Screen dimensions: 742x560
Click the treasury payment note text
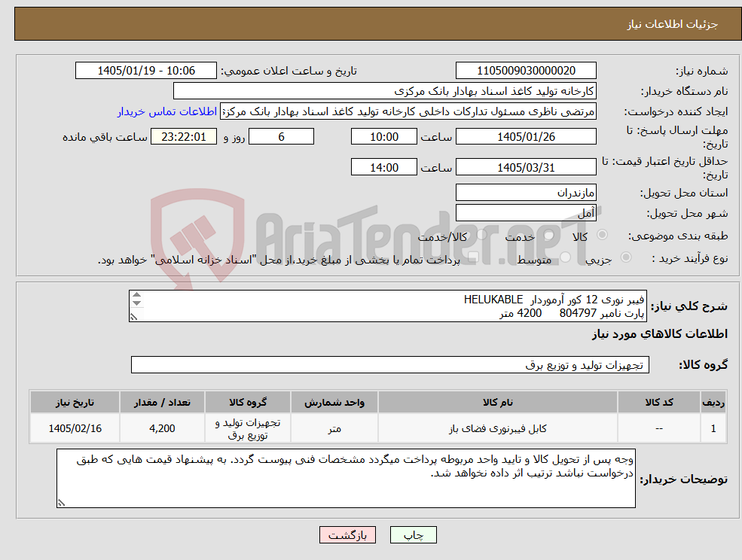[x=279, y=260]
